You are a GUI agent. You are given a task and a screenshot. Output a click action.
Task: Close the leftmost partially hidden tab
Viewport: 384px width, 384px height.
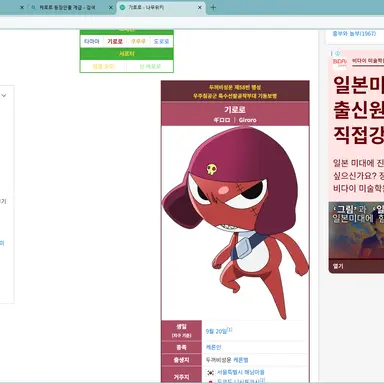22,7
